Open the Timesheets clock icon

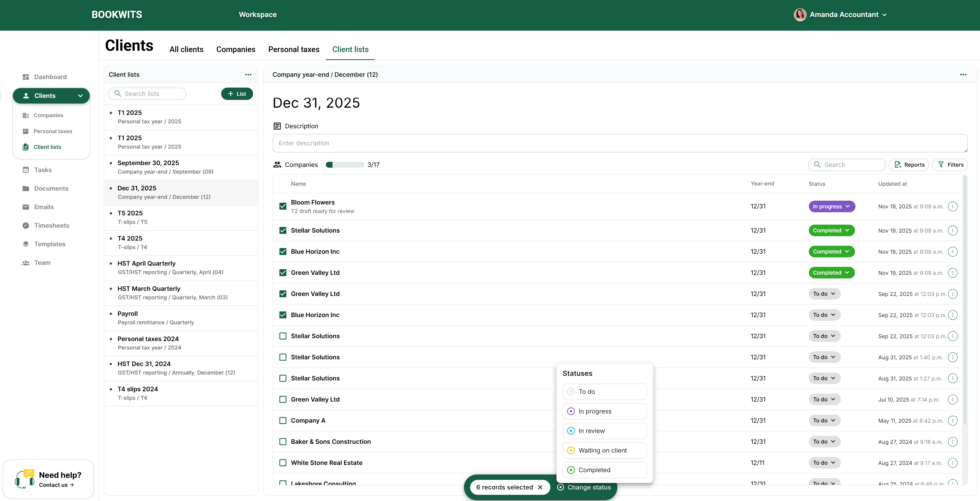point(26,225)
